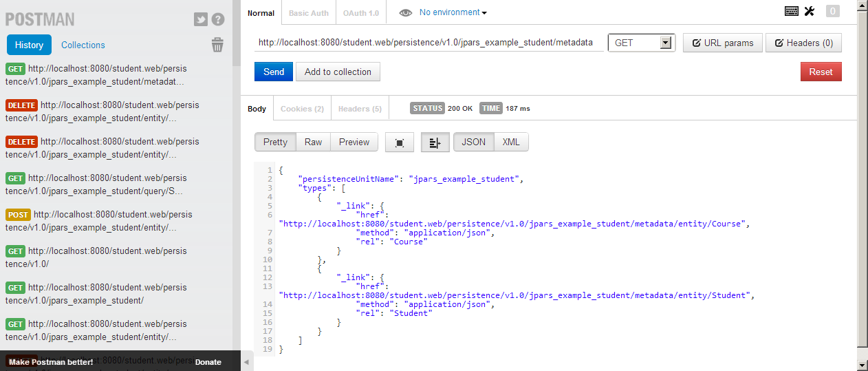Viewport: 868px width, 371px height.
Task: Toggle line wrap indentation icon button
Action: click(x=435, y=142)
